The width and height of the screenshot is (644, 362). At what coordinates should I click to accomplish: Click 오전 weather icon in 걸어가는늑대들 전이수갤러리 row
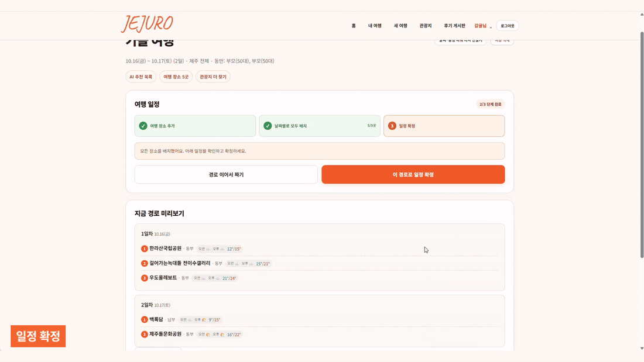coord(237,264)
